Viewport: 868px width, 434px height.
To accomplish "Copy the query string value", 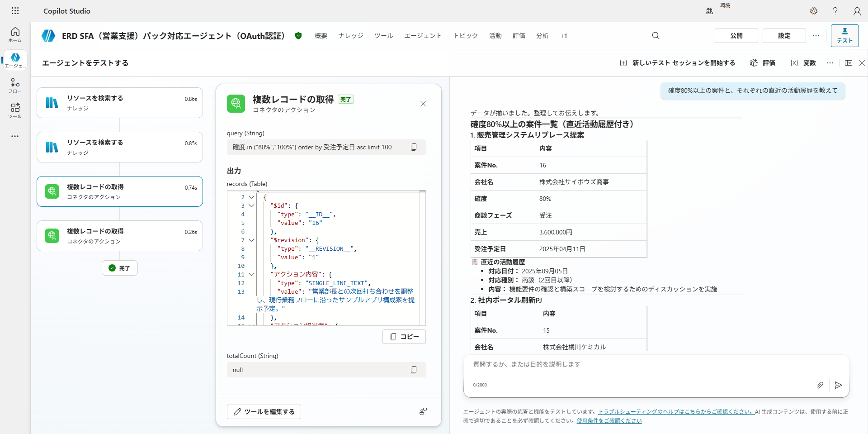I will point(414,147).
